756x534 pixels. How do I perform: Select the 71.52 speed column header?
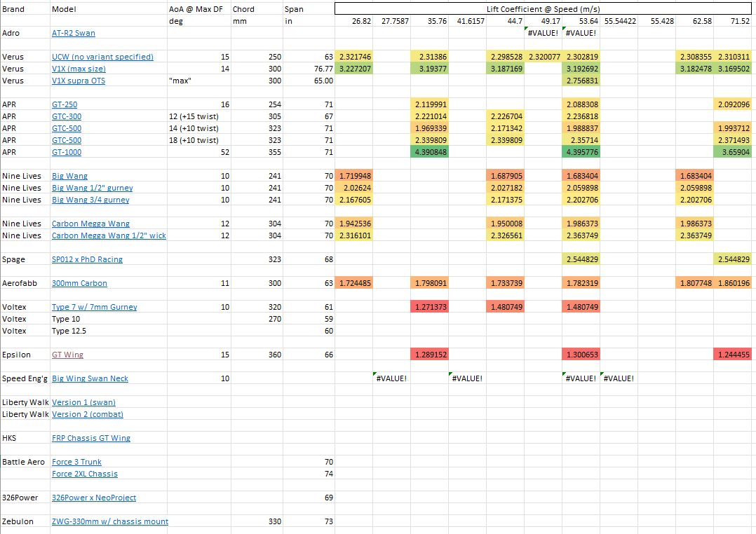point(732,21)
